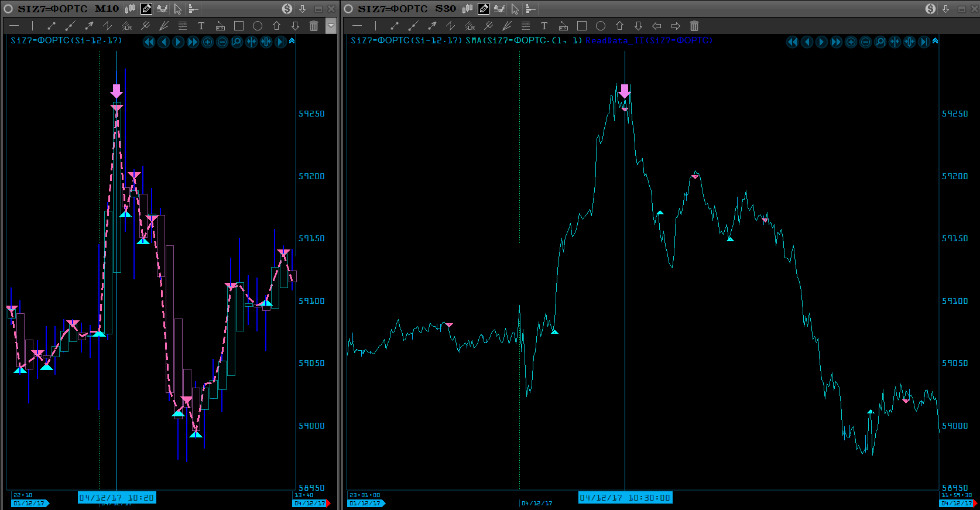Toggle the cursor pointer mode in S30 title bar
980x510 pixels.
[x=515, y=9]
